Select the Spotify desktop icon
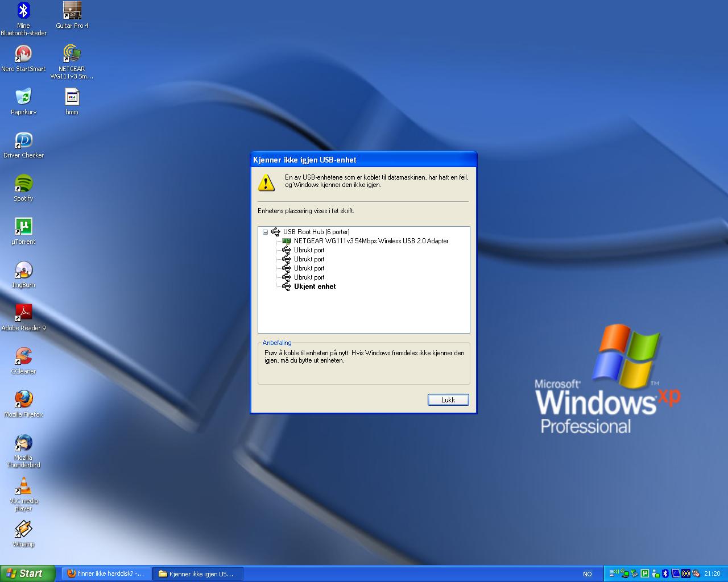The width and height of the screenshot is (728, 582). point(23,188)
